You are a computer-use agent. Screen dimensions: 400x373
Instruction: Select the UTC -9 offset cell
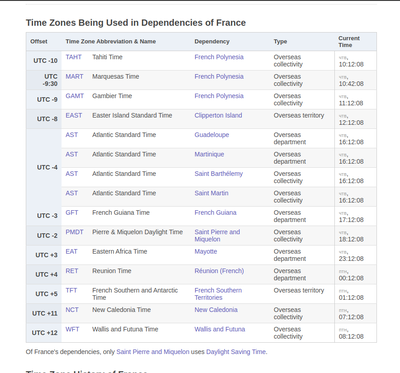(44, 99)
